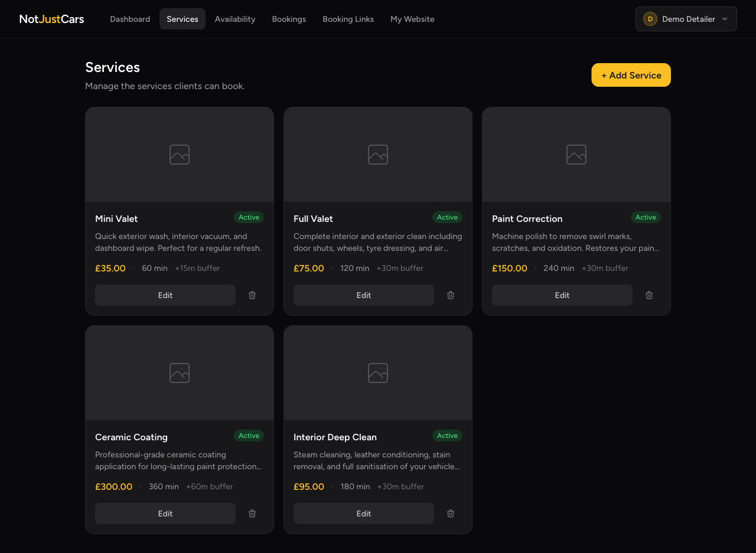
Task: Click the trash icon on Full Valet
Action: (x=450, y=295)
